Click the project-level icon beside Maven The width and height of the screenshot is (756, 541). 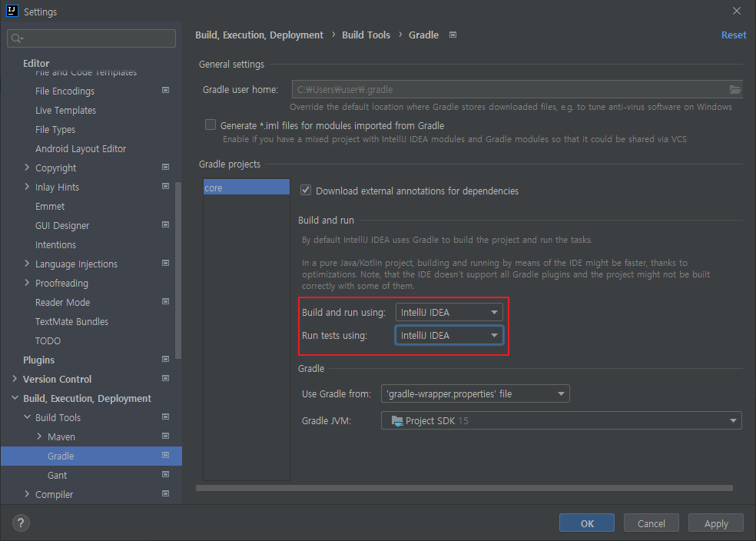tap(165, 436)
